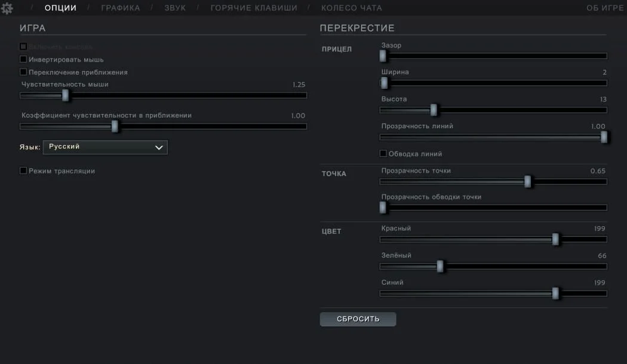627x364 pixels.
Task: Open the КОЛЕСО ЧАТА tab
Action: click(x=352, y=8)
